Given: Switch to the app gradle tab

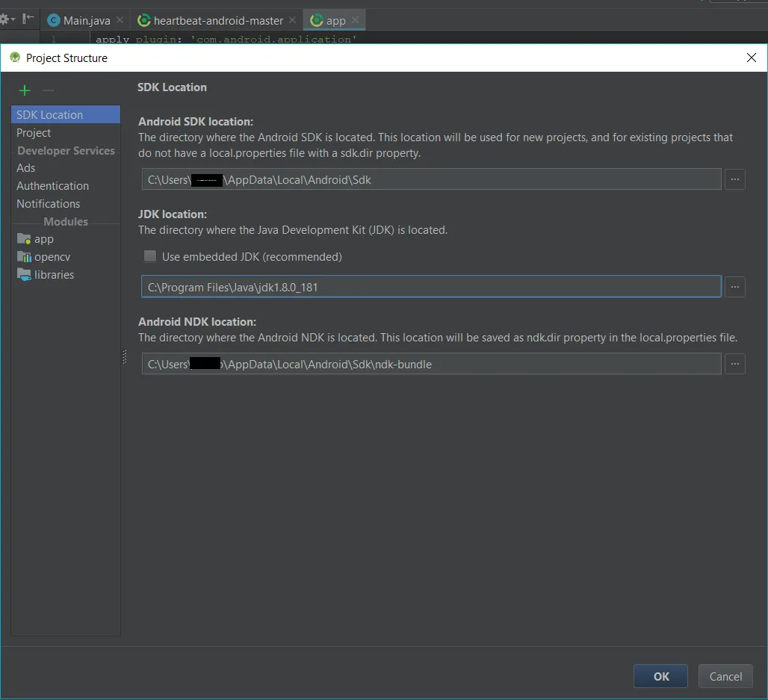Looking at the screenshot, I should 335,21.
